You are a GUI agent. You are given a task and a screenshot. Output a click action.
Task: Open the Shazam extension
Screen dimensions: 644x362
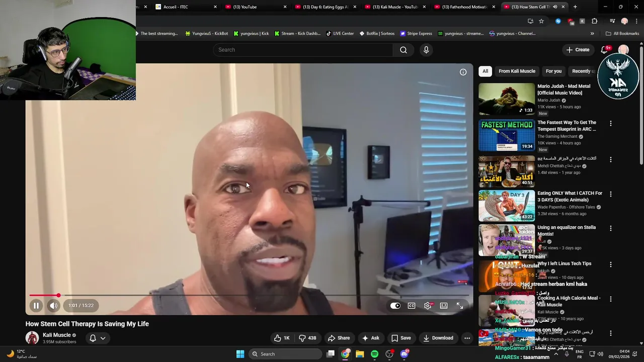point(558,21)
